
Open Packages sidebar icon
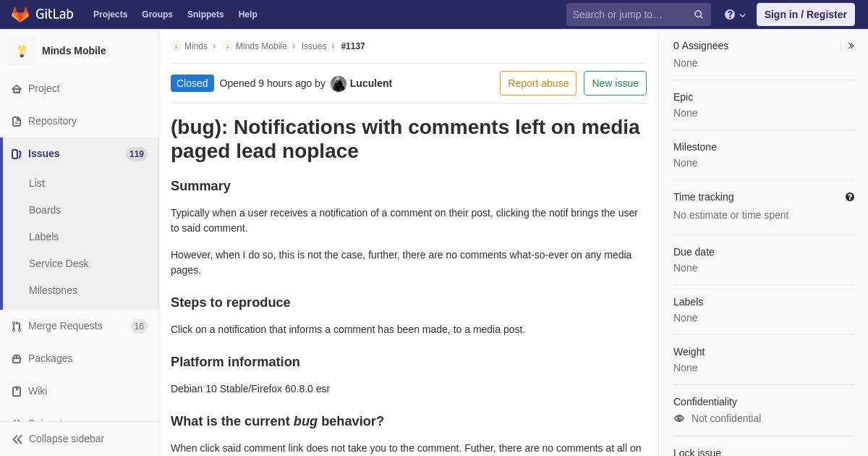[17, 359]
